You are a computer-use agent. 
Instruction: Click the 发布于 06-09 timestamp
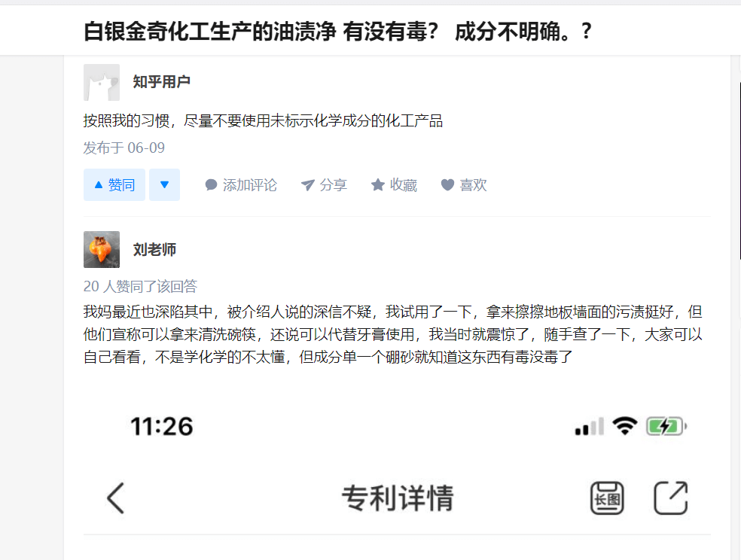click(x=123, y=148)
